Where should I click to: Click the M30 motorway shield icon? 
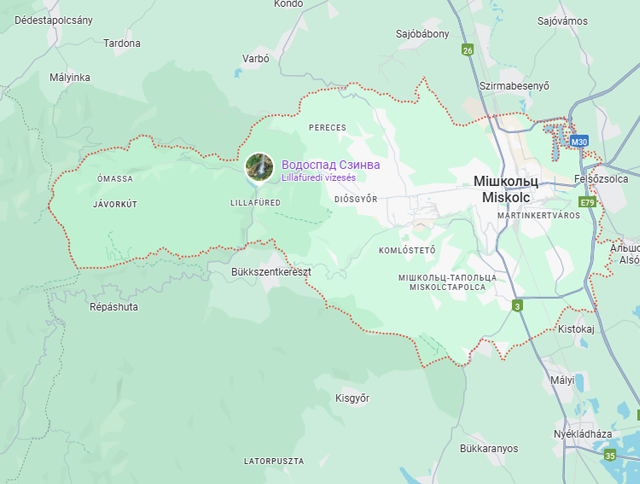click(579, 142)
